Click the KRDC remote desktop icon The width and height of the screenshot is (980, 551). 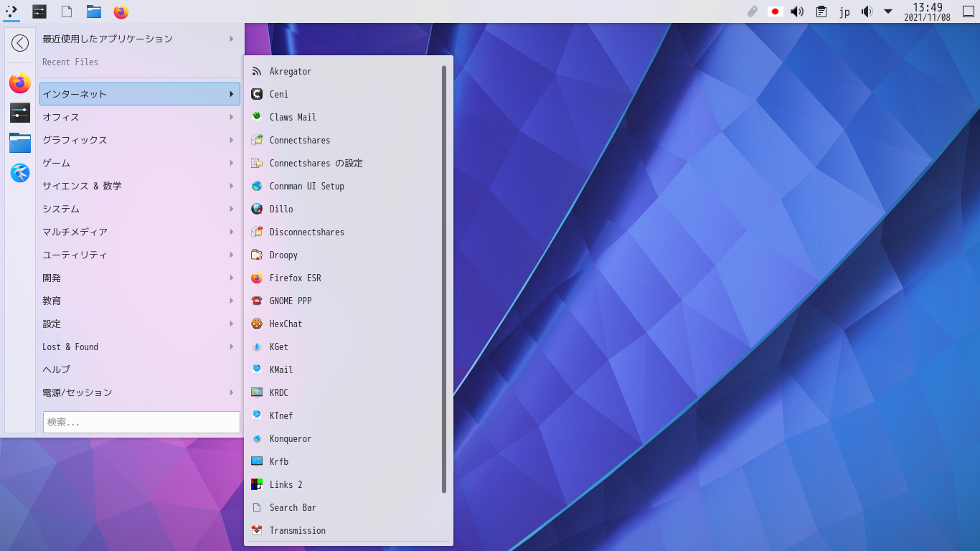[x=257, y=392]
